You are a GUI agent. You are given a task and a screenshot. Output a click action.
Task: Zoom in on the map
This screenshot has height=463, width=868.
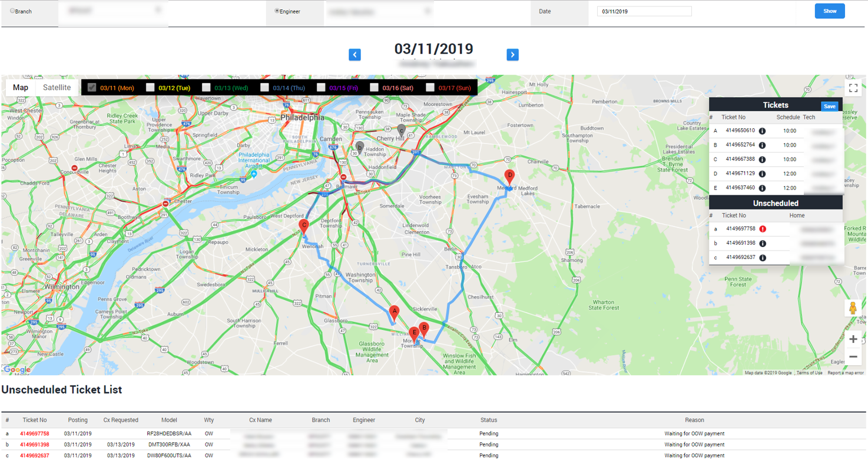(x=853, y=339)
